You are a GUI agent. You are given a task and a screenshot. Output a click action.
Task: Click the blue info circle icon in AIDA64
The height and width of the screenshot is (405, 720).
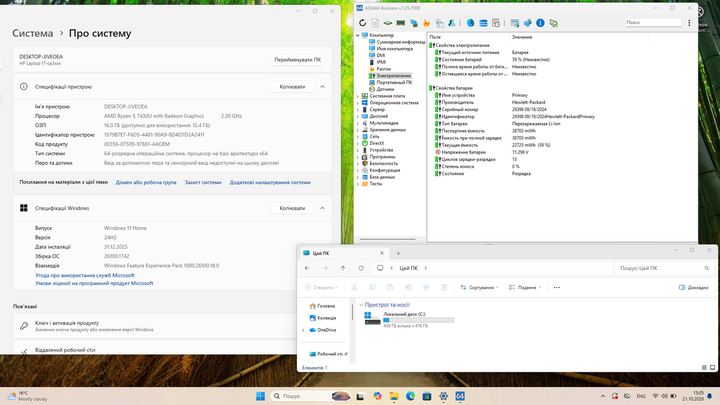click(540, 22)
